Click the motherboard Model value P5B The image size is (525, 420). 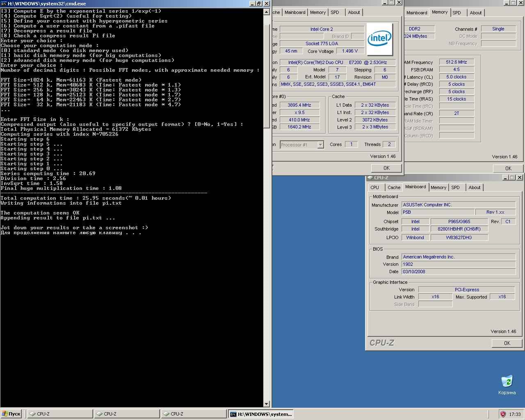coord(438,212)
